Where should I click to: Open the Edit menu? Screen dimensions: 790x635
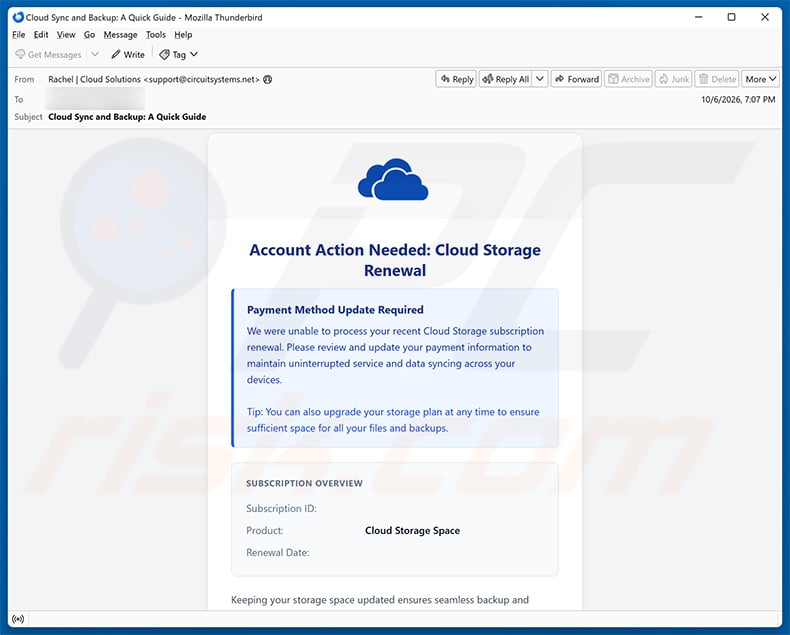[41, 35]
